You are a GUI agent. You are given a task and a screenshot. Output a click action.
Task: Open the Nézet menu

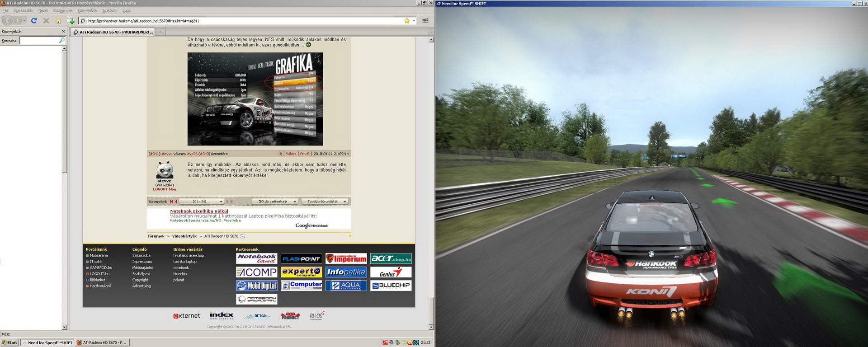[43, 10]
